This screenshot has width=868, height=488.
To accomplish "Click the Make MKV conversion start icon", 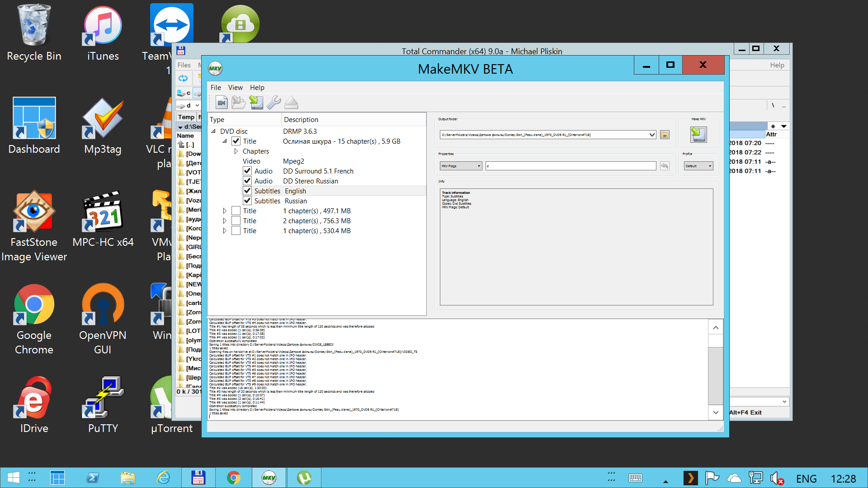I will (698, 134).
